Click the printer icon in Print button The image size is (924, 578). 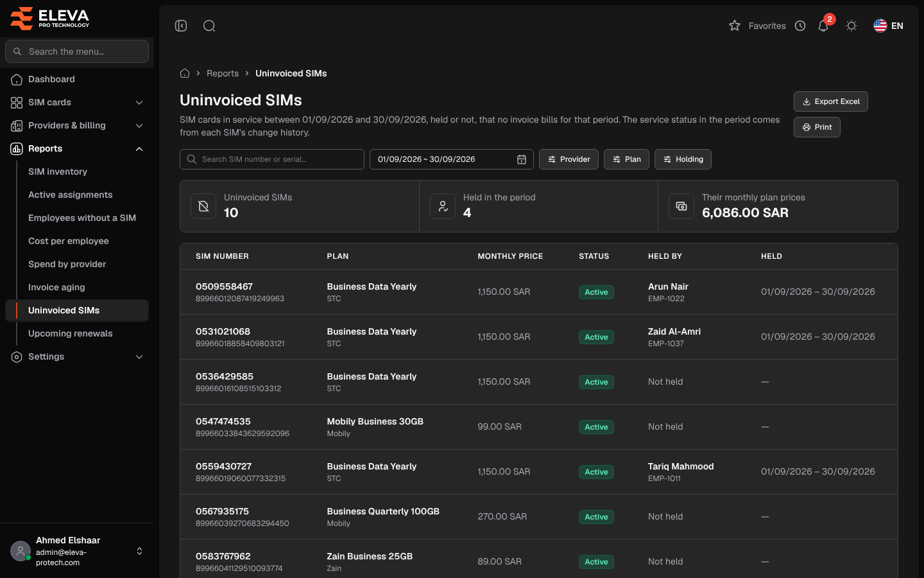tap(807, 127)
